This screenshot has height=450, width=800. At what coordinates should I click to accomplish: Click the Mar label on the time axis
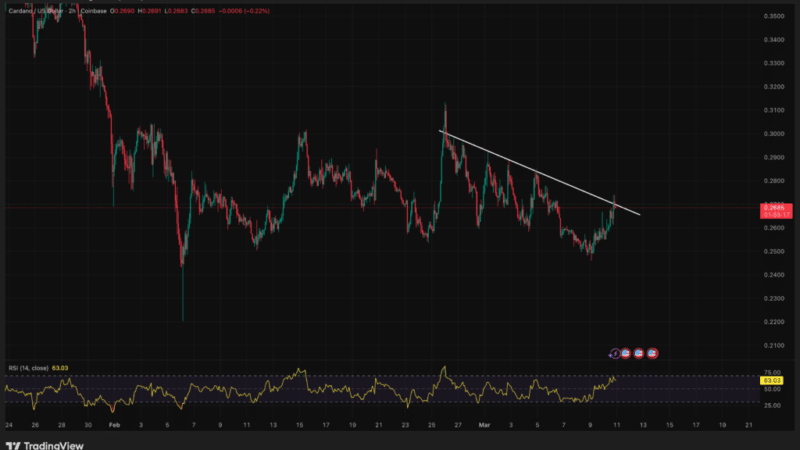click(484, 425)
